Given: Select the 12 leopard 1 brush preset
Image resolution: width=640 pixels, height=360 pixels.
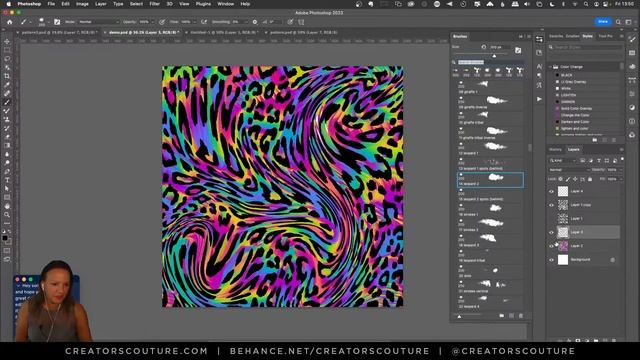Looking at the screenshot, I should [x=490, y=149].
